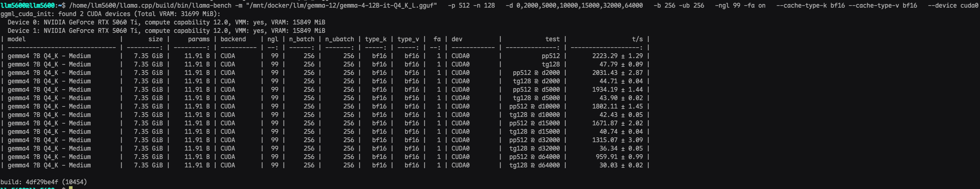980x189 pixels.
Task: Click the '--cache-type-k bf16' argument
Action: click(x=810, y=6)
